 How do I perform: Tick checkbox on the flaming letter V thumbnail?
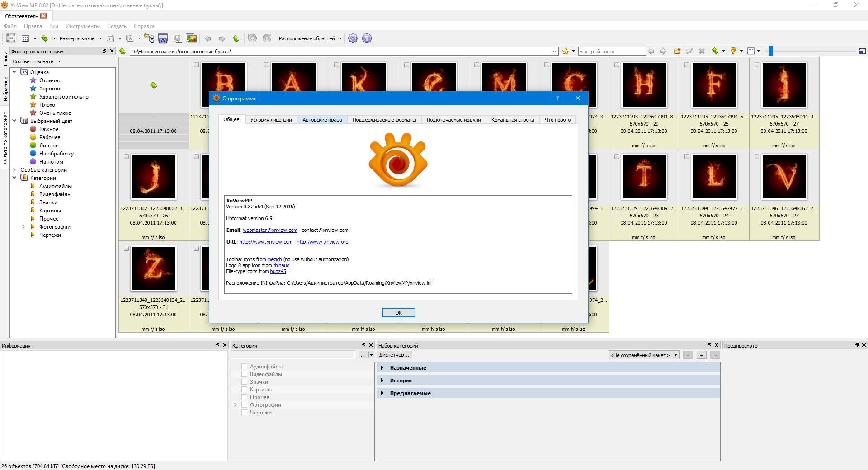757,157
